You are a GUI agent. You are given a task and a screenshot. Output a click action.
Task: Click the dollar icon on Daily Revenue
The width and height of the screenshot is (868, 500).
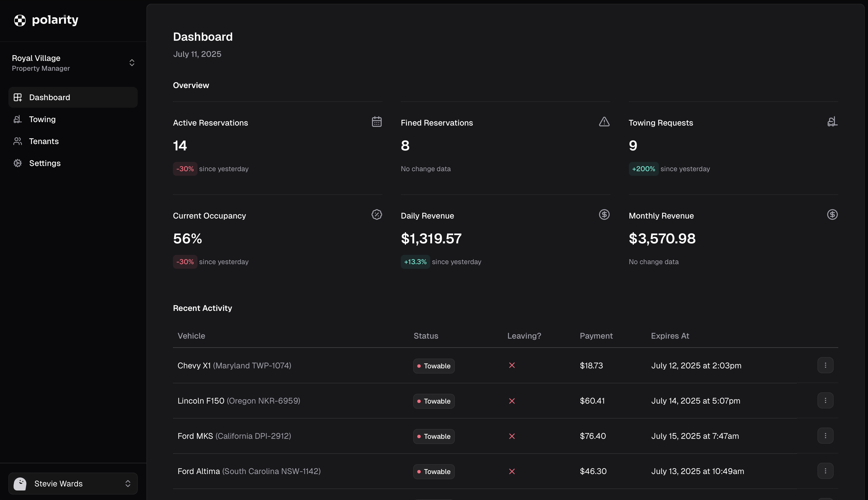(x=604, y=214)
